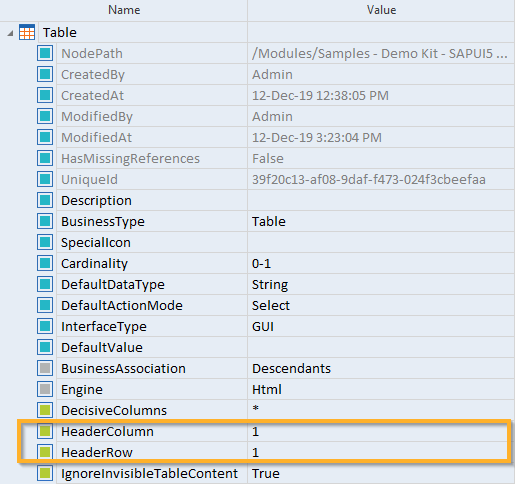The image size is (515, 484).
Task: Click the Name column header
Action: (x=124, y=10)
